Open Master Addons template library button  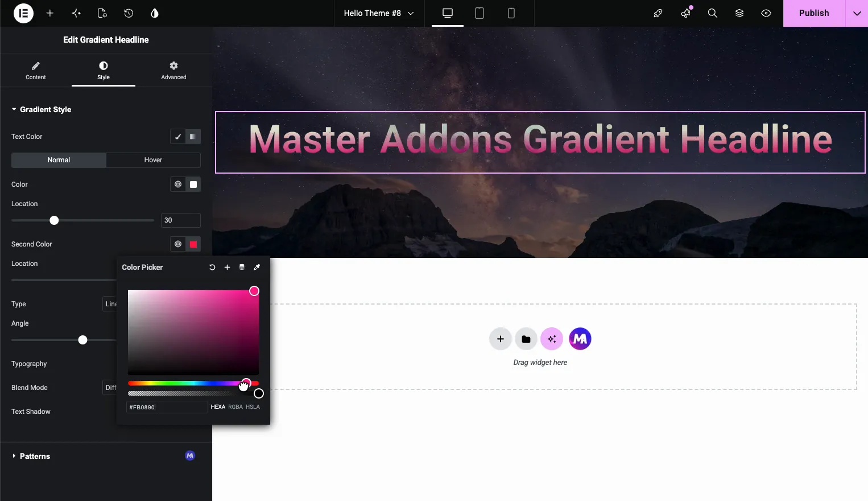580,339
